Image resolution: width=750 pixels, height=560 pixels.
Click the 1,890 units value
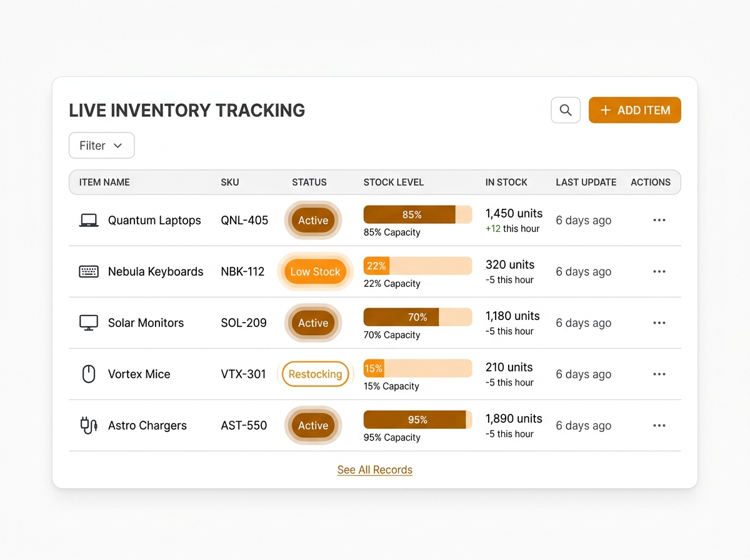pyautogui.click(x=514, y=418)
